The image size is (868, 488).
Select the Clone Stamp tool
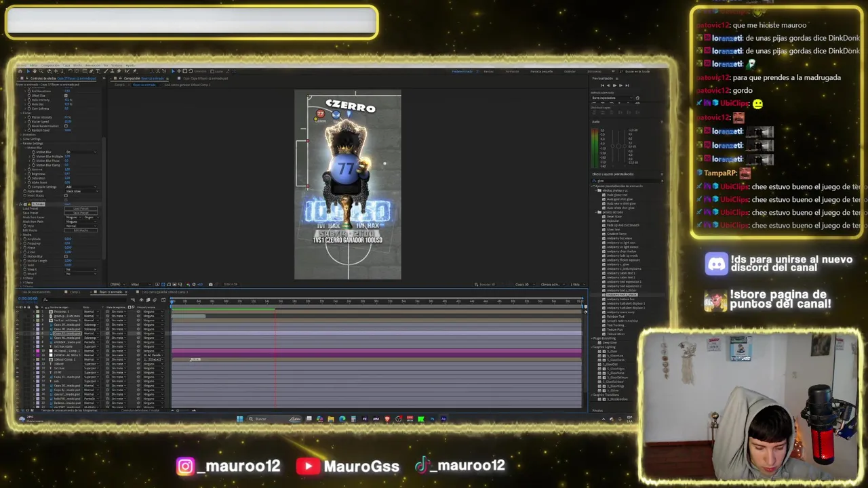pos(112,71)
